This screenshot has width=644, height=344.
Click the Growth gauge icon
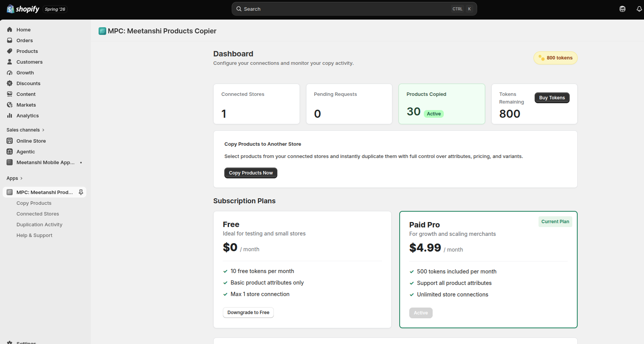point(10,72)
